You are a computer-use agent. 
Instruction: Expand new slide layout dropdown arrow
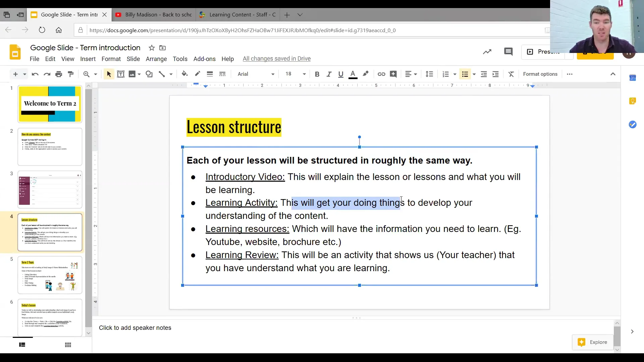coord(24,74)
